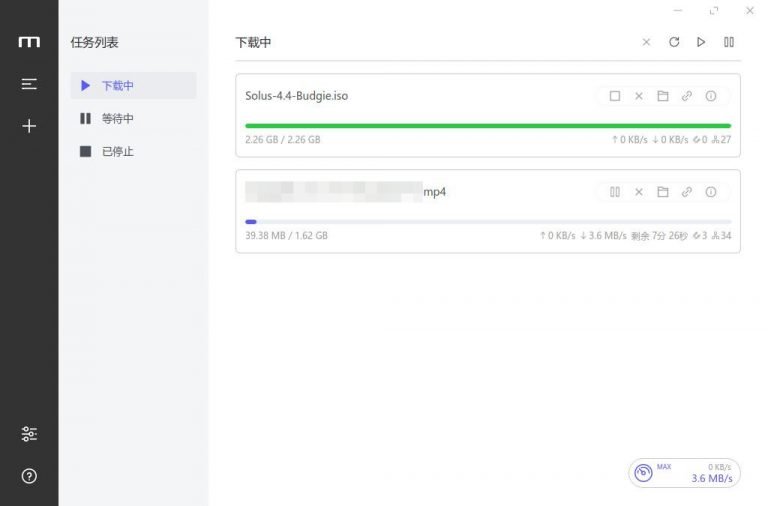Click the mp4 download progress bar
This screenshot has width=768, height=506.
(x=488, y=221)
